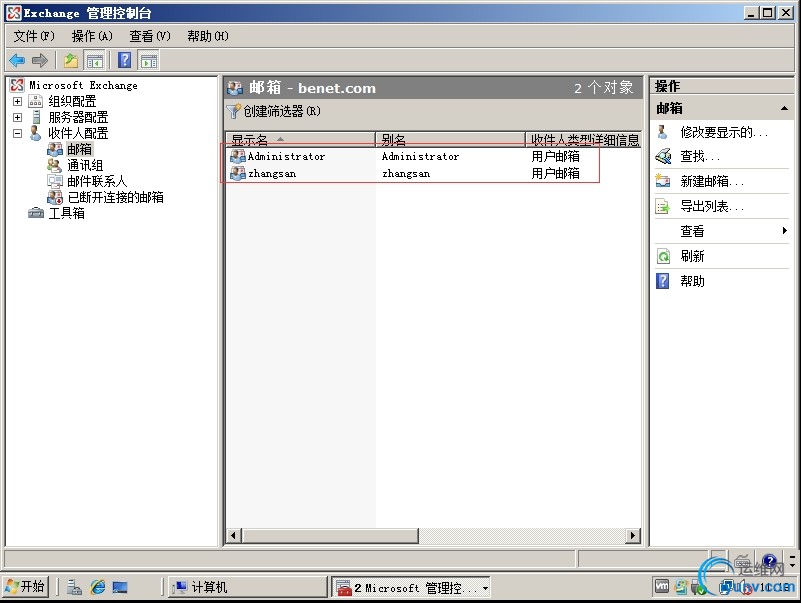Click 修改要显示的... action

point(724,132)
